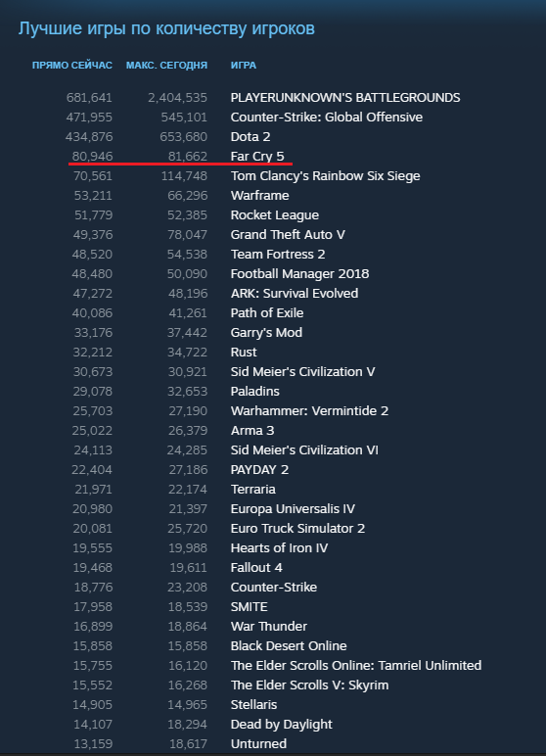Click Garry's Mod entry
This screenshot has width=546, height=756.
pyautogui.click(x=266, y=333)
